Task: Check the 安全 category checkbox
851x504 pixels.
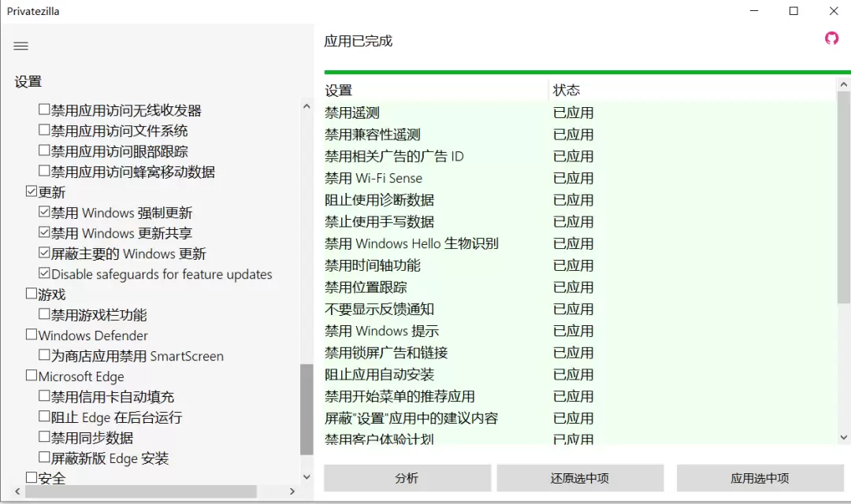Action: [x=32, y=477]
